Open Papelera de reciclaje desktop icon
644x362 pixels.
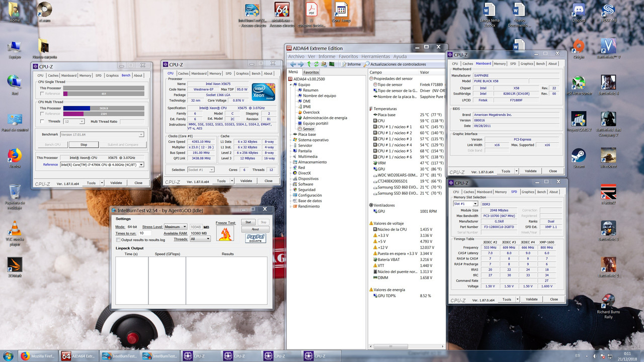click(x=15, y=197)
